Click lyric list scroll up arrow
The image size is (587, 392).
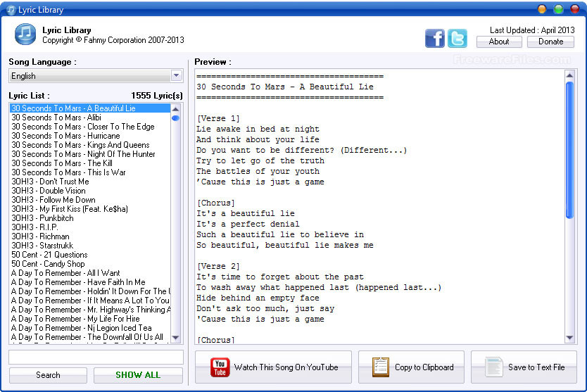[175, 109]
